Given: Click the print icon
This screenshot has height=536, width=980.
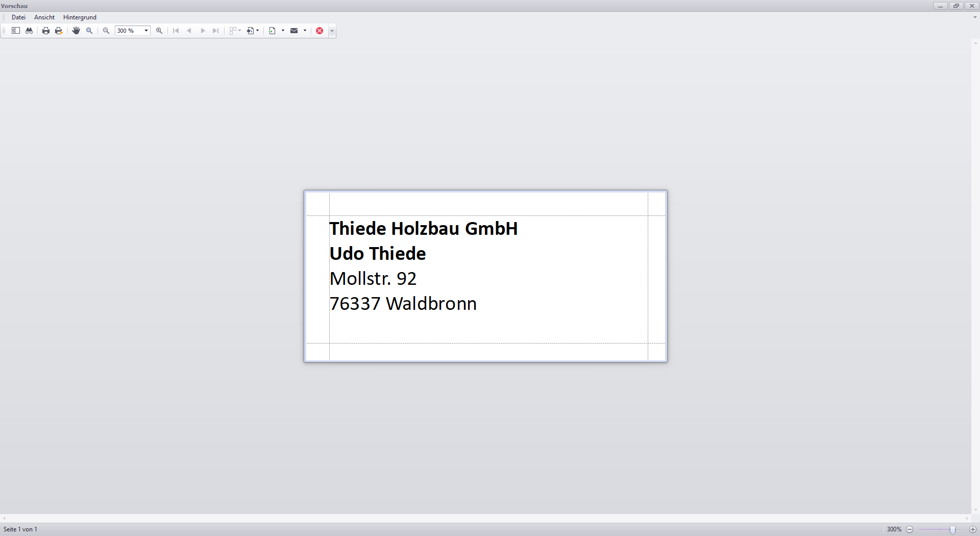Looking at the screenshot, I should point(46,31).
